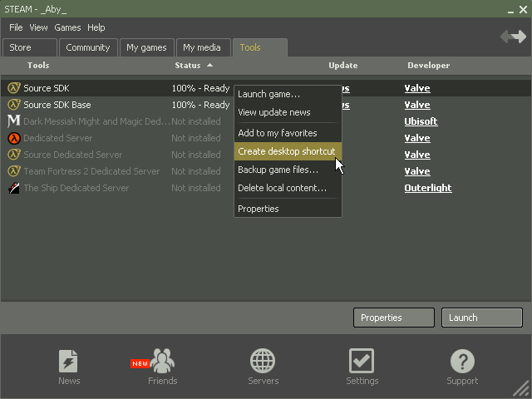Click the Launch button
This screenshot has height=399, width=532.
[482, 318]
